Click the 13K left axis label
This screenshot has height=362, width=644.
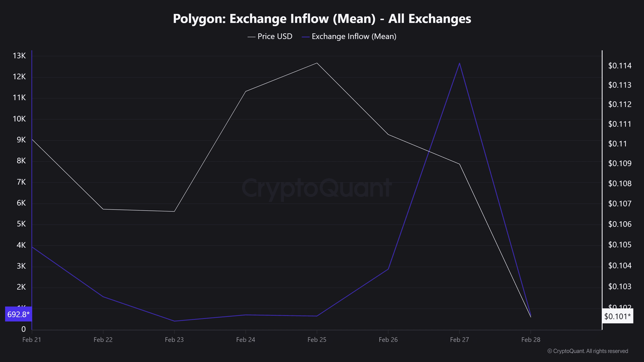coord(19,56)
